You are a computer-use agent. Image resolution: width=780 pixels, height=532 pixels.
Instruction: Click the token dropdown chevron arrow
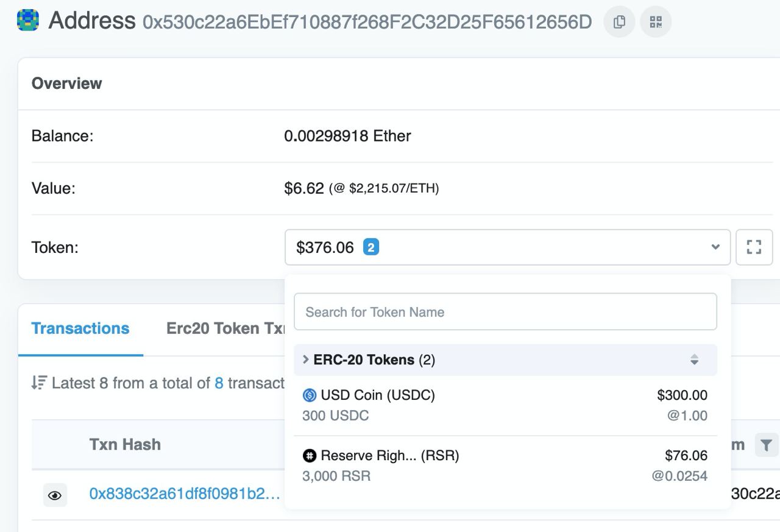tap(715, 247)
